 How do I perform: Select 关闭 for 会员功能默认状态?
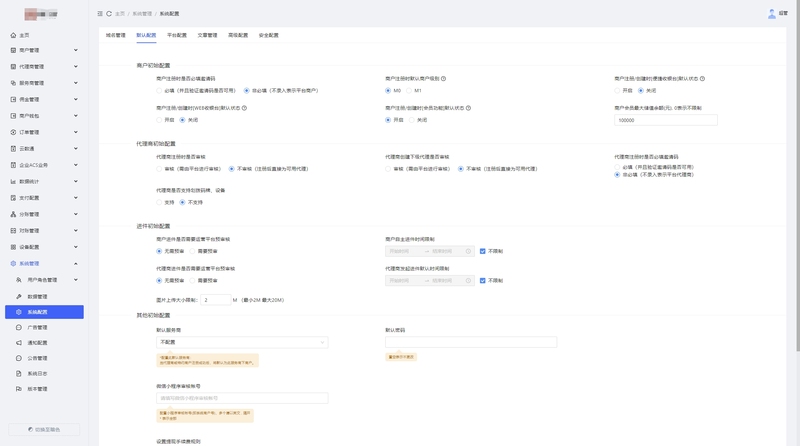pos(412,120)
